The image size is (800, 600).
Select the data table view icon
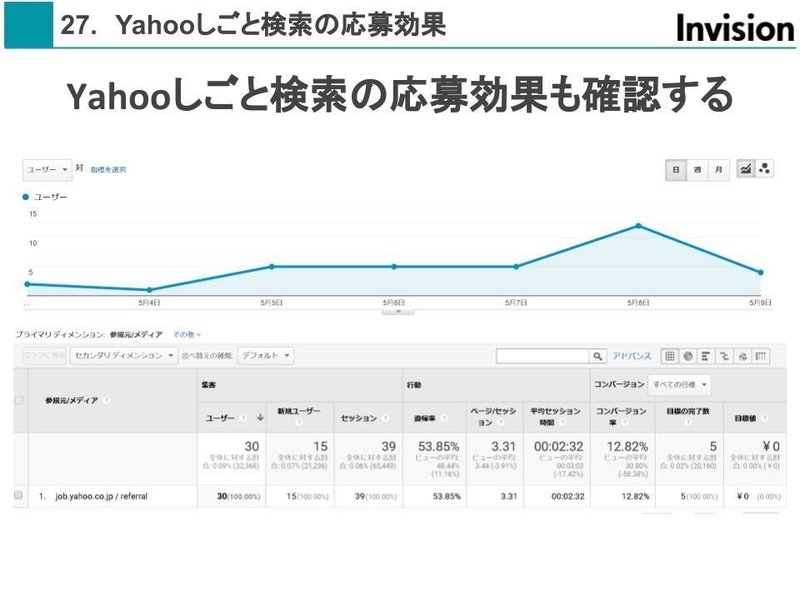click(670, 356)
